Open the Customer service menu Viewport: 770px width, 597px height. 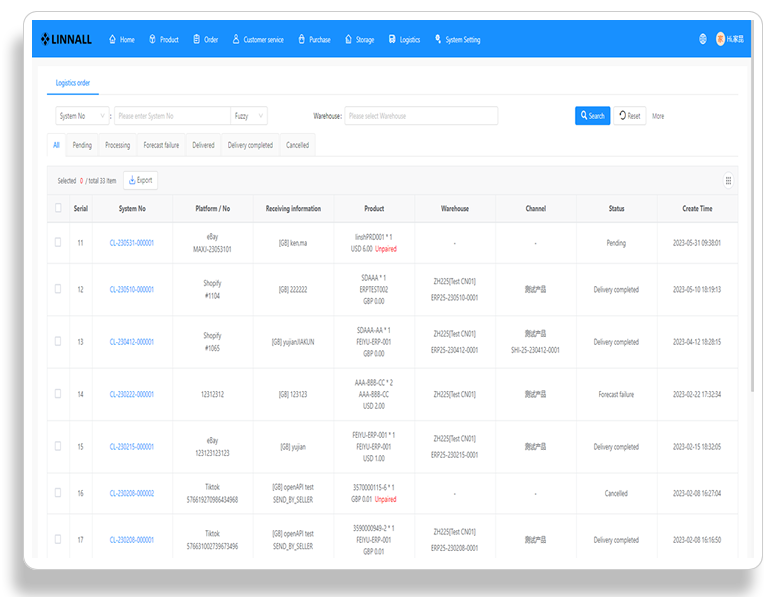click(x=258, y=39)
